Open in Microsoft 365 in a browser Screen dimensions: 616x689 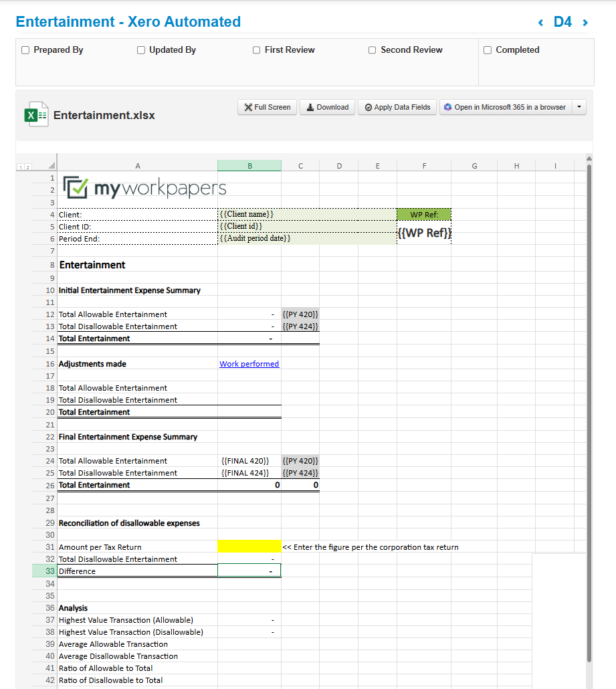point(505,107)
